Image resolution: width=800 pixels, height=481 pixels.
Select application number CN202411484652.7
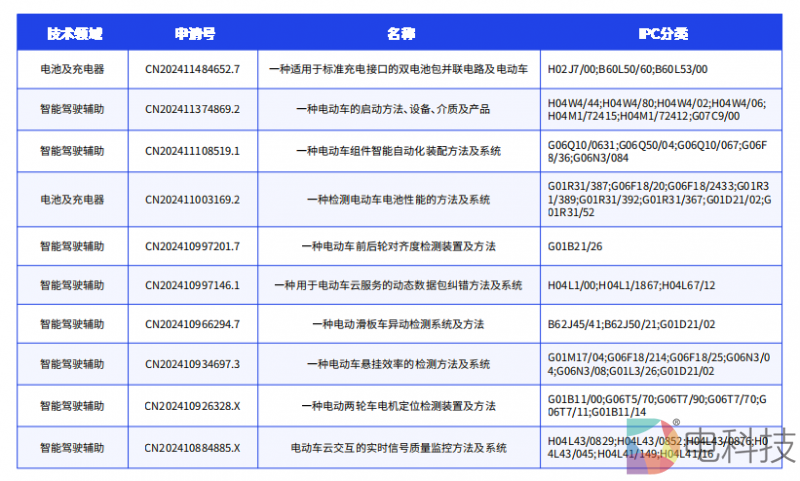coord(193,71)
